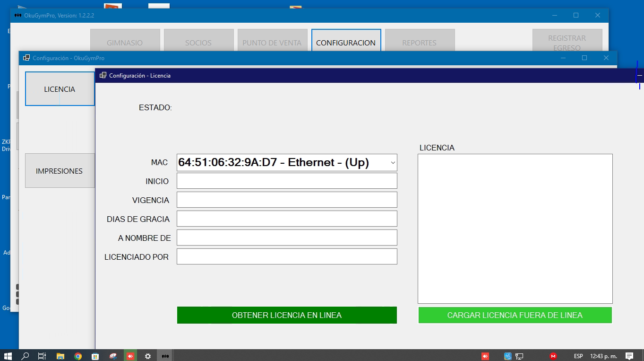
Task: Switch to the CONFIGURACION tab
Action: [346, 43]
